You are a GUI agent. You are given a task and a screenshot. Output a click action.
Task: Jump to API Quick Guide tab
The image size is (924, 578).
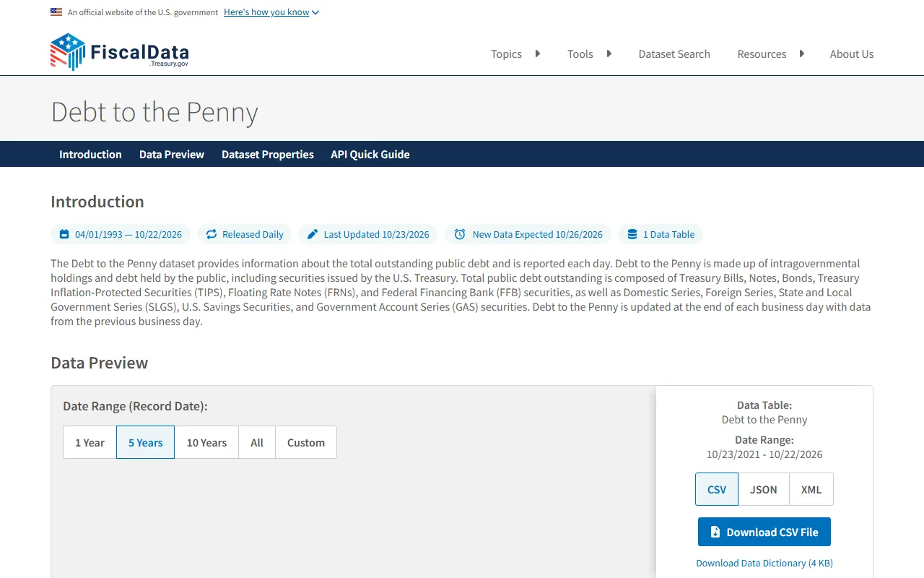coord(370,154)
